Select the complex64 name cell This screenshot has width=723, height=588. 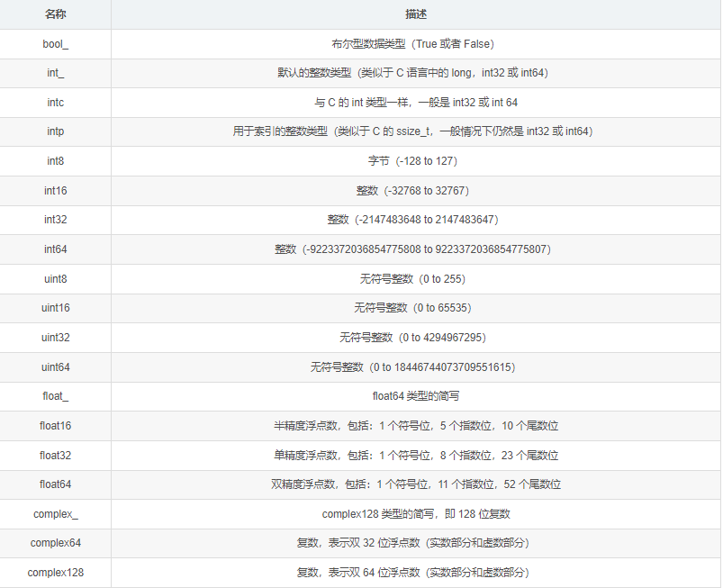[56, 543]
